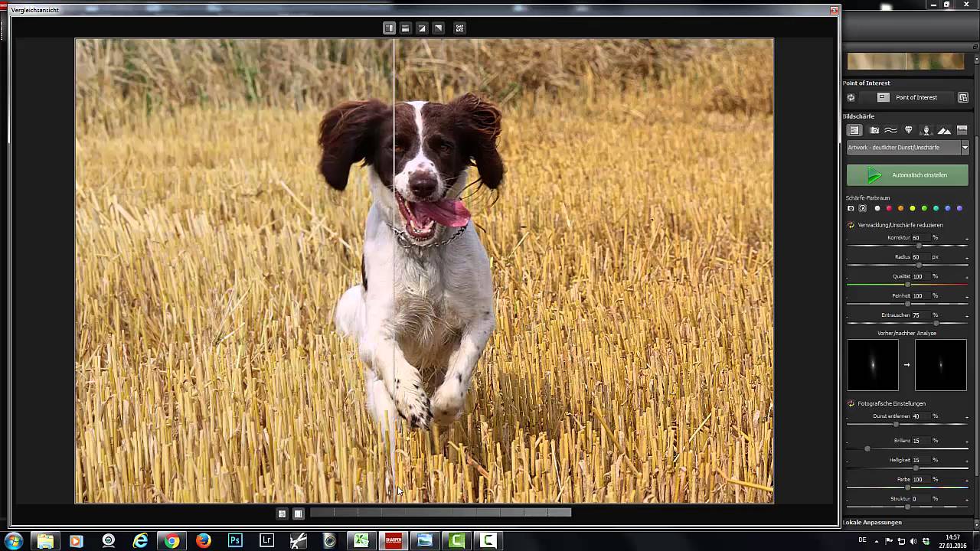Select vertical split comparison view icon
This screenshot has width=980, height=551.
tap(389, 28)
